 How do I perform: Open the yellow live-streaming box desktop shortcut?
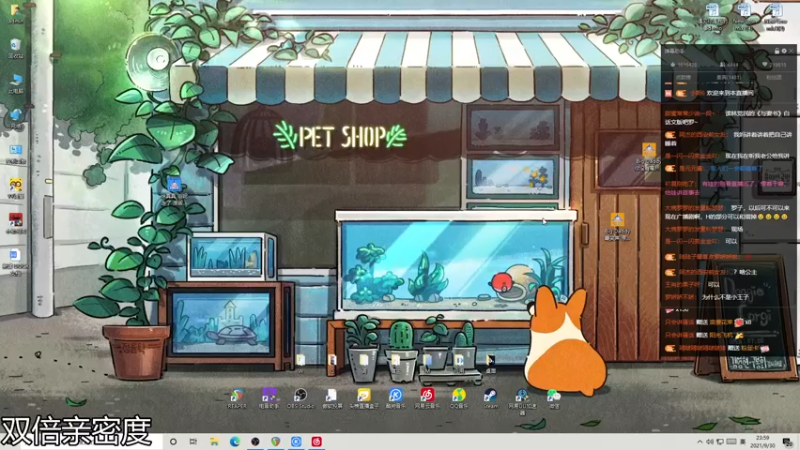(364, 398)
